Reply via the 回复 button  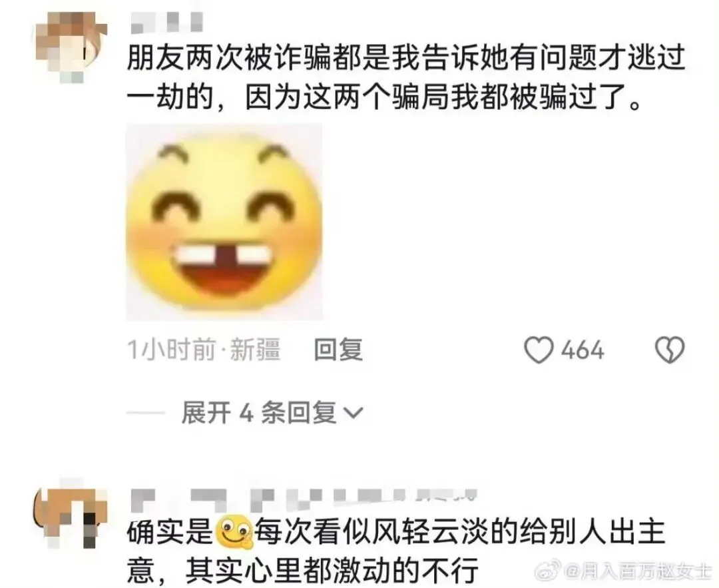click(x=338, y=350)
